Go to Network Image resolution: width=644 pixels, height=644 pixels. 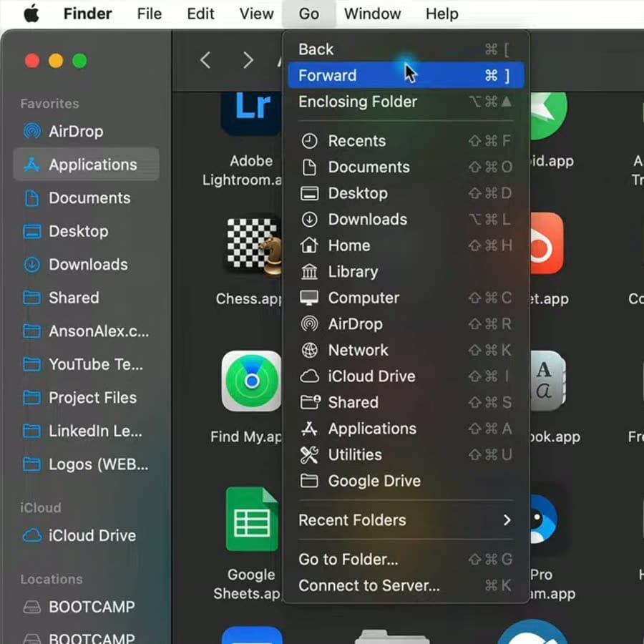406,350
